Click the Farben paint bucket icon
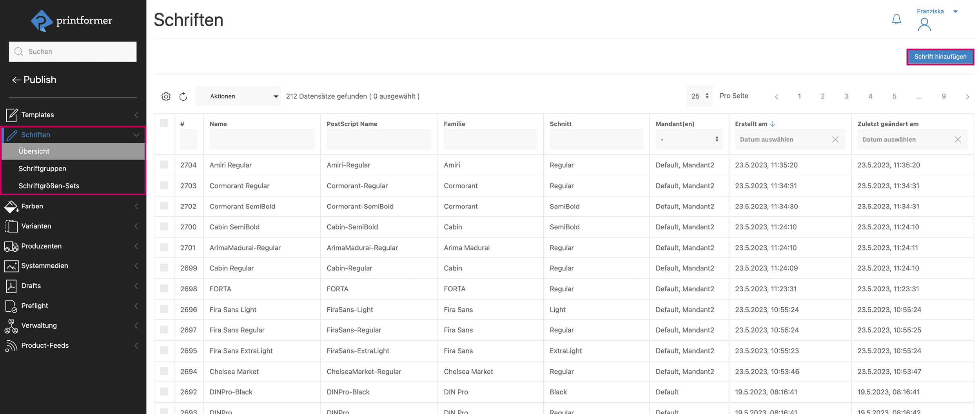 click(x=11, y=206)
